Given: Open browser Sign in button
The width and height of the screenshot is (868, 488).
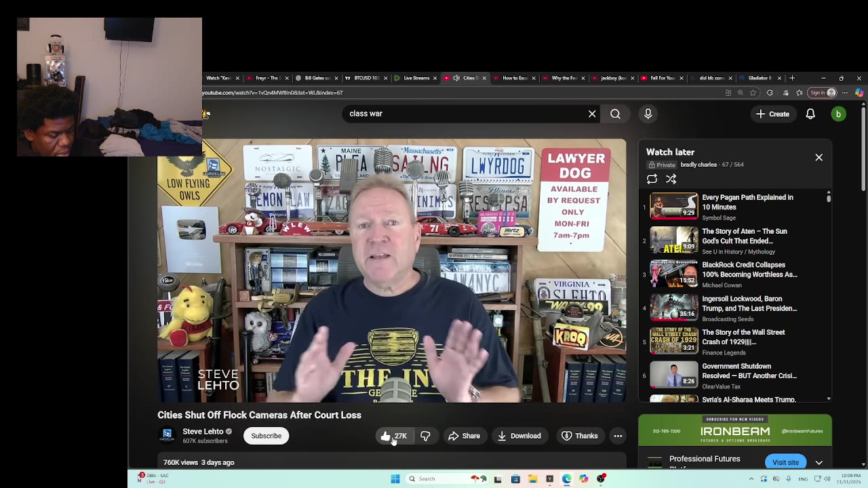Looking at the screenshot, I should (823, 93).
